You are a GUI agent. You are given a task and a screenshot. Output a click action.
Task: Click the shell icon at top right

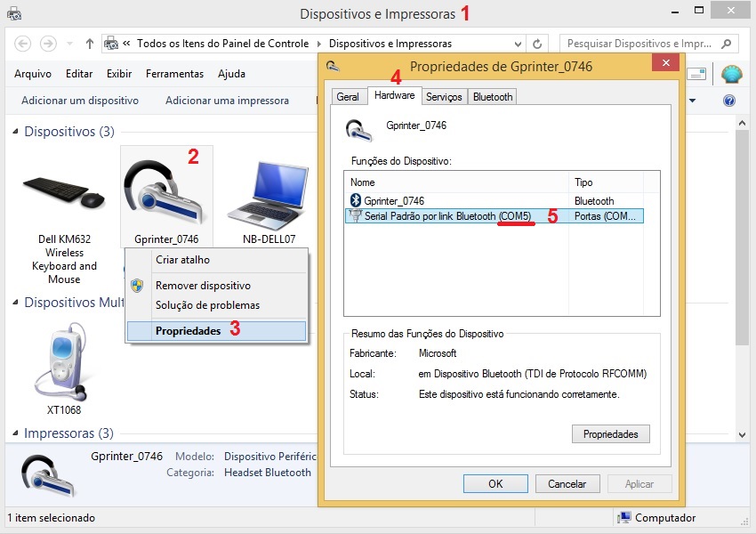[731, 74]
